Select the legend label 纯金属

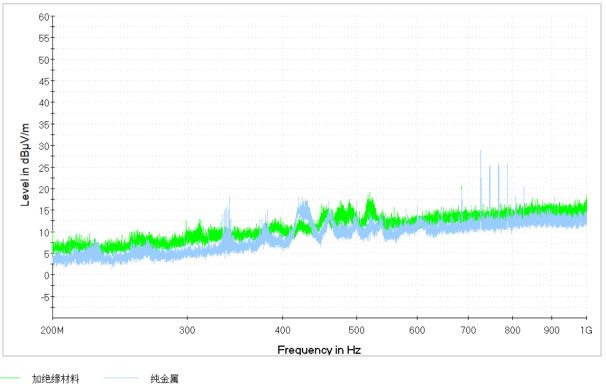pyautogui.click(x=165, y=378)
